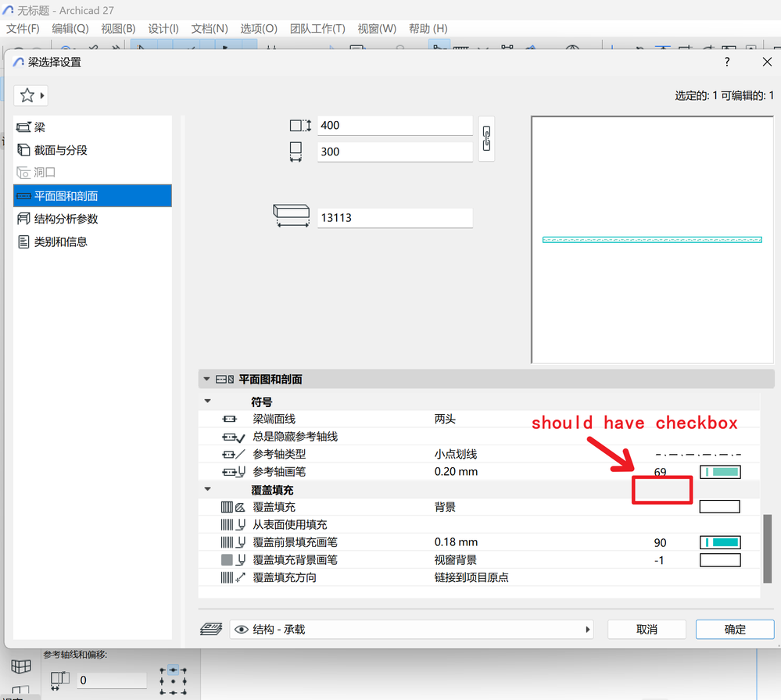Viewport: 781px width, 700px height.
Task: Click the anchor point grid in the background info box
Action: [173, 680]
